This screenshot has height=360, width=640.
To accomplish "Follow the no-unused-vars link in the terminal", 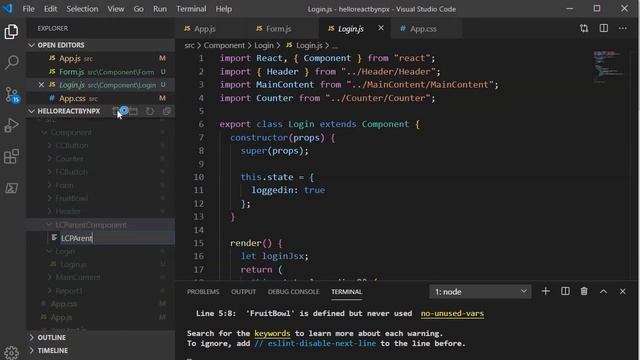I will 452,313.
